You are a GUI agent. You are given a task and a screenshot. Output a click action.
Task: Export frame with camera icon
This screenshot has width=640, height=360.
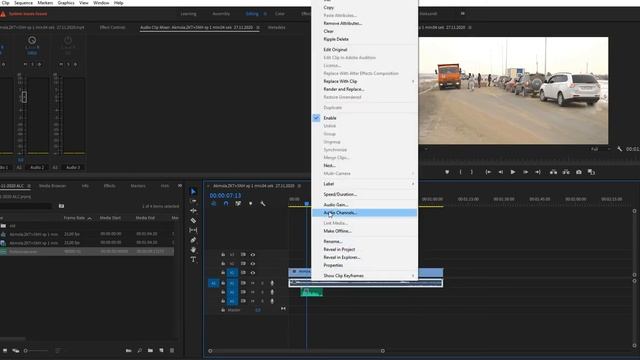[579, 172]
